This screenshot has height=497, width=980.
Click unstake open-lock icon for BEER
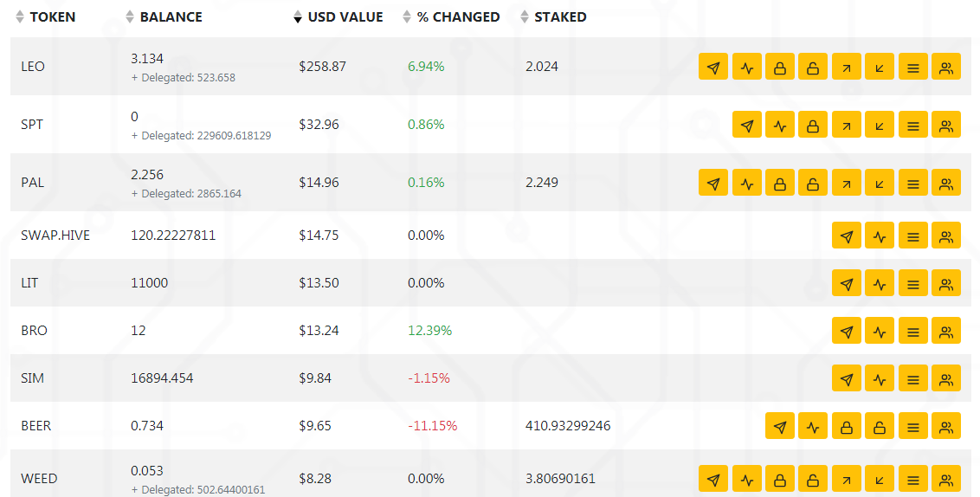880,426
